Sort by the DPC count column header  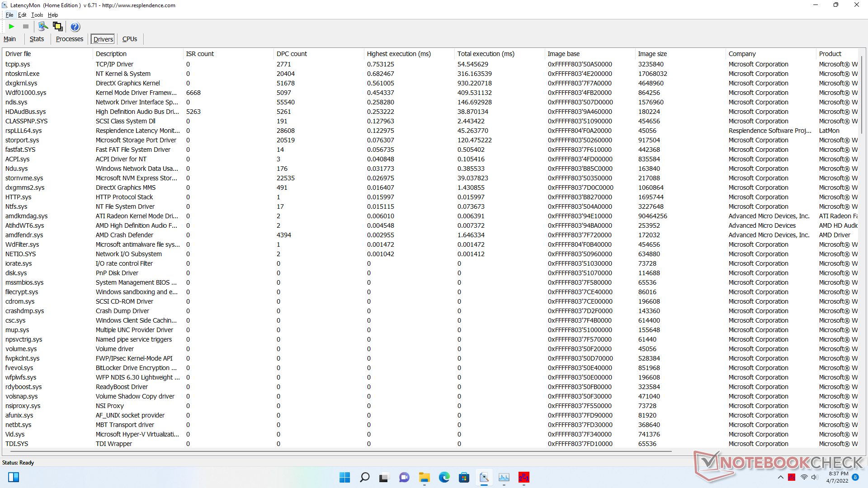tap(319, 54)
